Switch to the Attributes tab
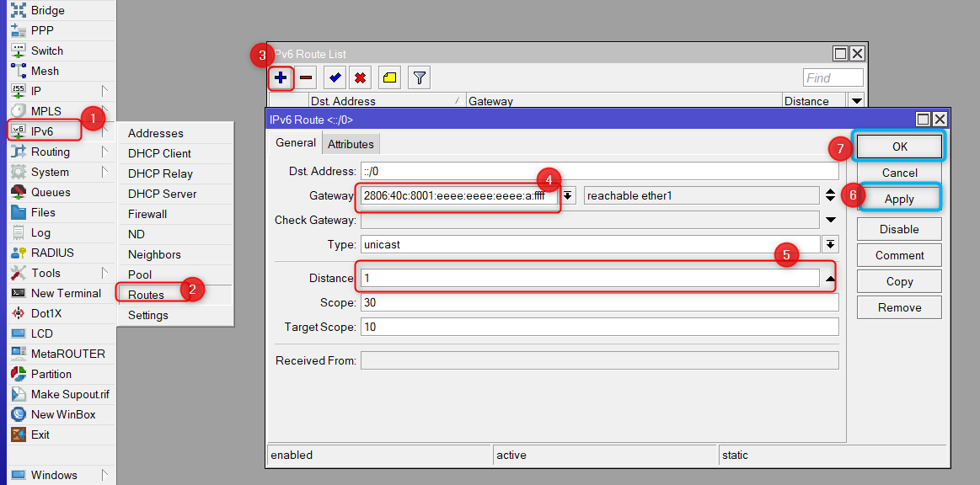Screen dimensions: 980x485 point(351,144)
